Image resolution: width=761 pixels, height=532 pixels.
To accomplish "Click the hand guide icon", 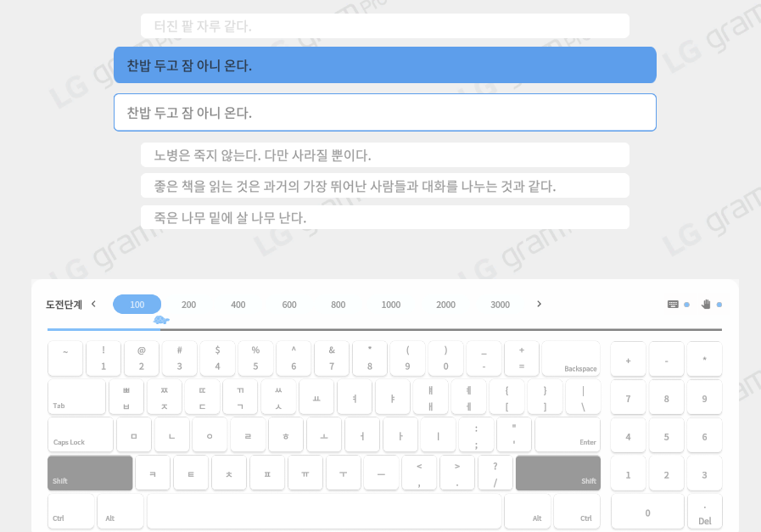I will (x=707, y=304).
